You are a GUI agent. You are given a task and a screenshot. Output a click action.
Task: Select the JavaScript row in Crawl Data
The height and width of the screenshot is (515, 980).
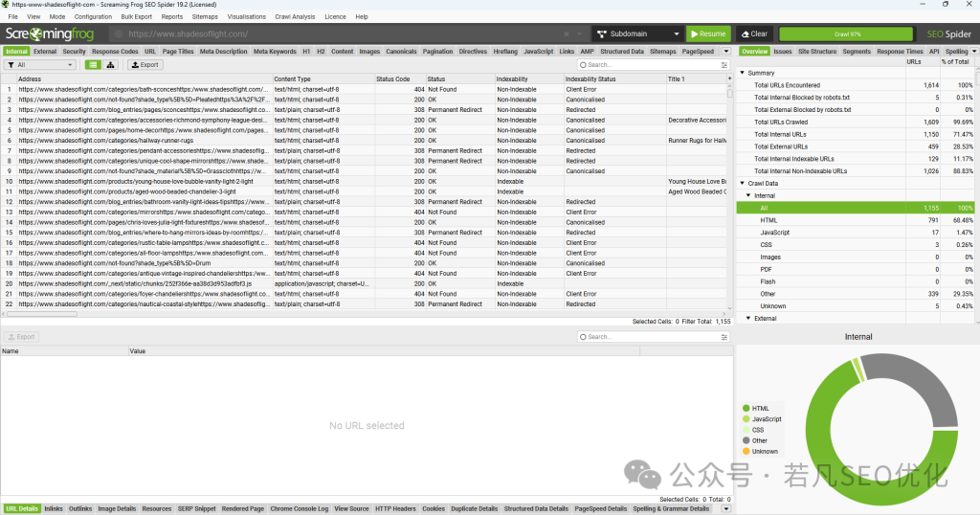(x=855, y=233)
